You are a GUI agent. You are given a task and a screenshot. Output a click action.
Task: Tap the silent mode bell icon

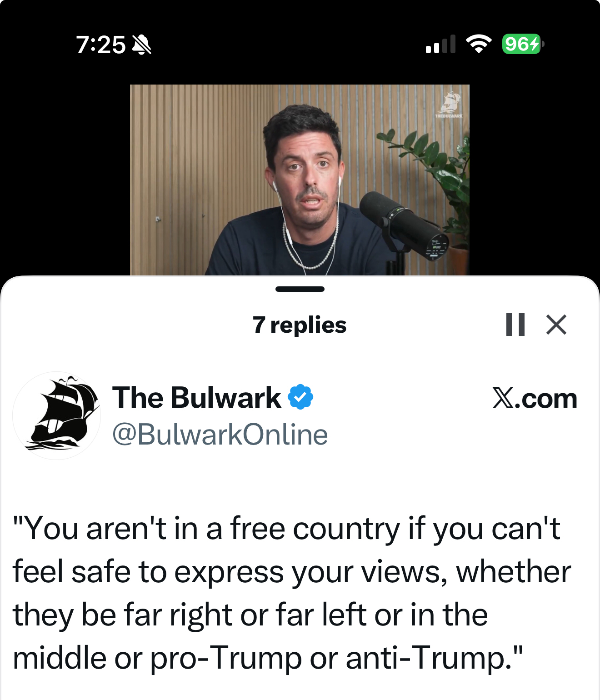pyautogui.click(x=141, y=45)
